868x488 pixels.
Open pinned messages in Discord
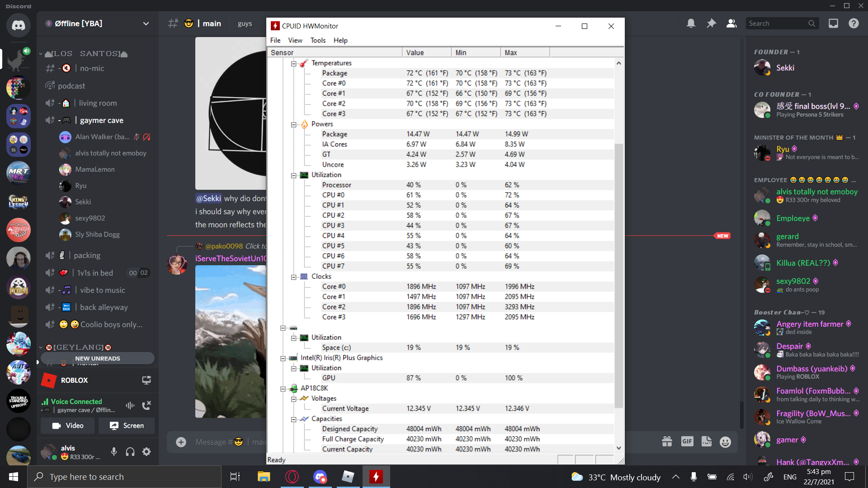tap(711, 23)
